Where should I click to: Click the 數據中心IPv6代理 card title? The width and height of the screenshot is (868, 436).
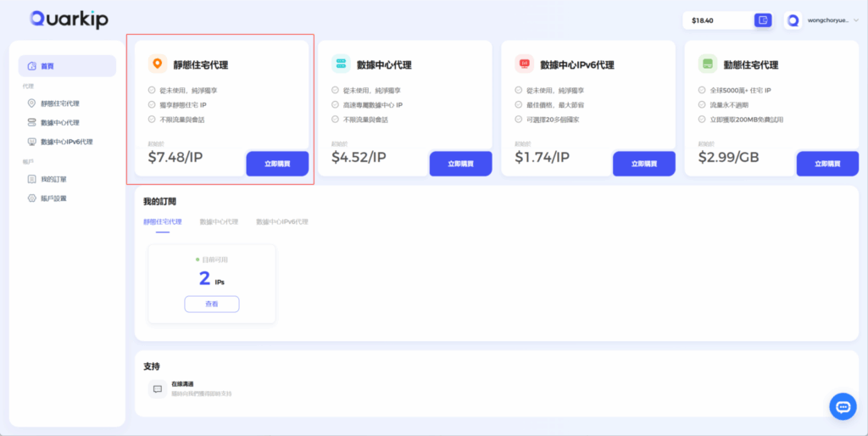(577, 64)
